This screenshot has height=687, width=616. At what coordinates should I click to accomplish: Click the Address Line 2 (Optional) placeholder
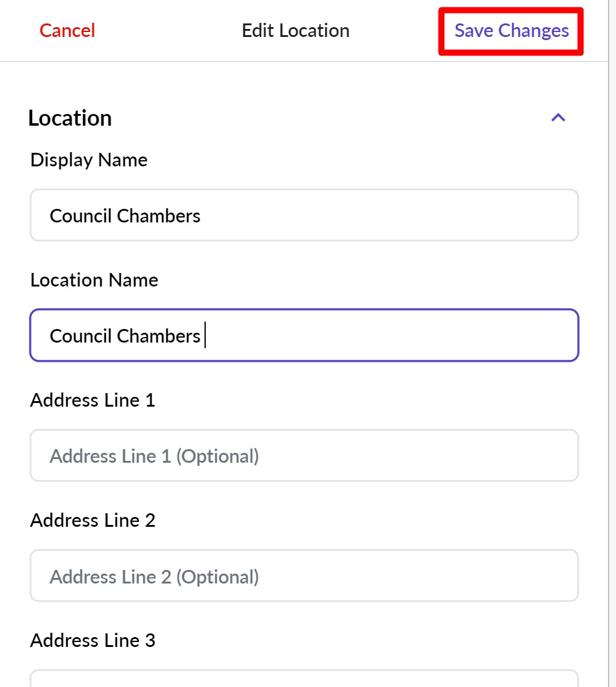tap(154, 577)
